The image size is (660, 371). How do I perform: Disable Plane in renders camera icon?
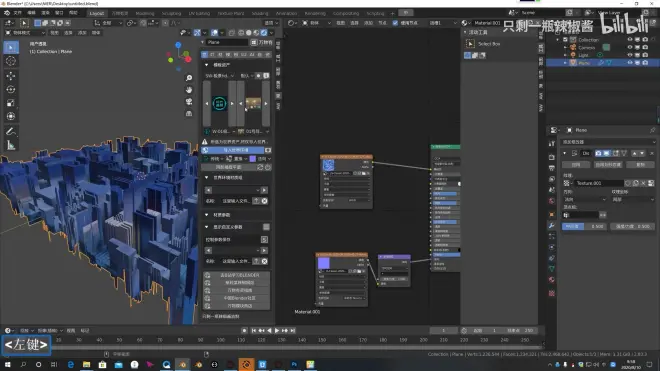click(645, 62)
